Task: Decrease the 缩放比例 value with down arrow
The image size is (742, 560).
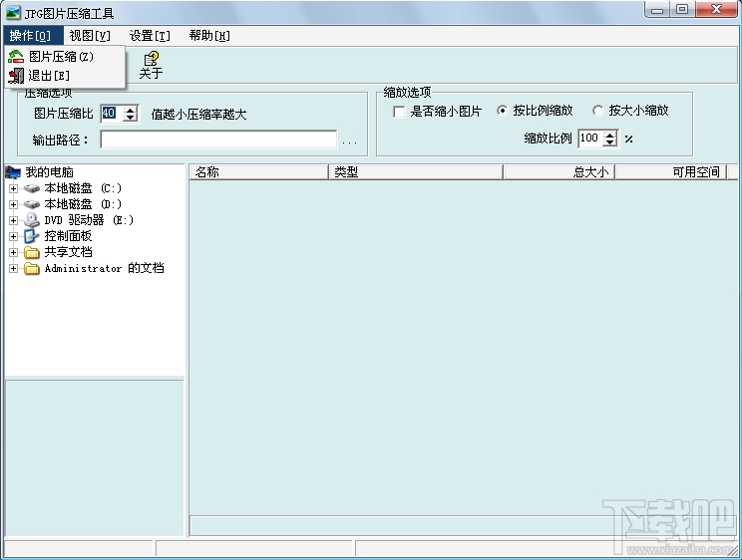Action: [x=610, y=142]
